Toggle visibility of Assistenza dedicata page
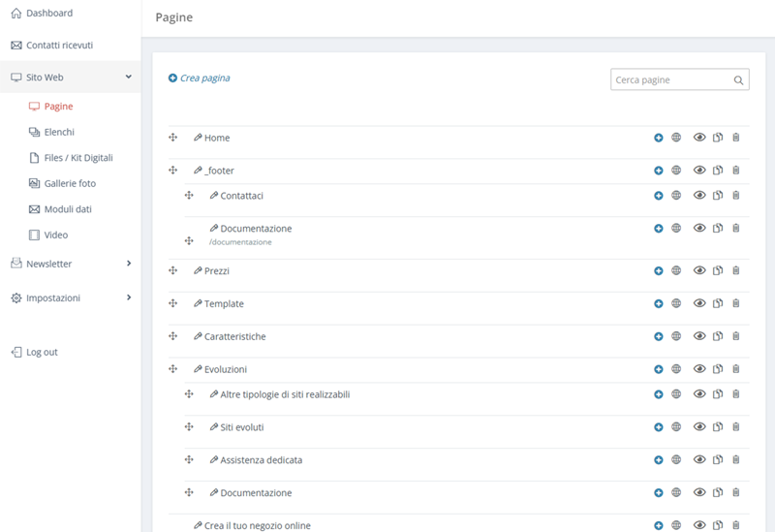The width and height of the screenshot is (775, 532). (x=699, y=460)
